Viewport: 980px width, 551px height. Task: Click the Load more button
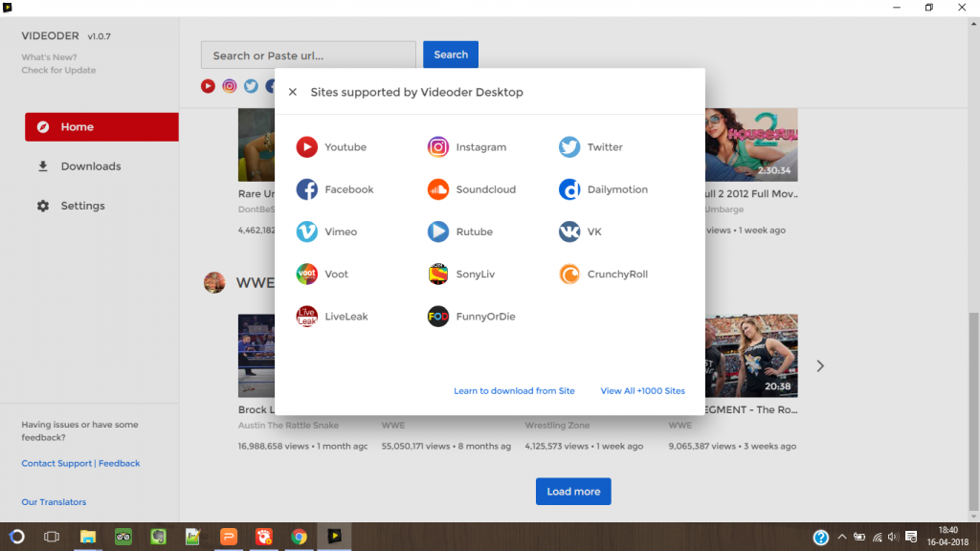click(573, 492)
